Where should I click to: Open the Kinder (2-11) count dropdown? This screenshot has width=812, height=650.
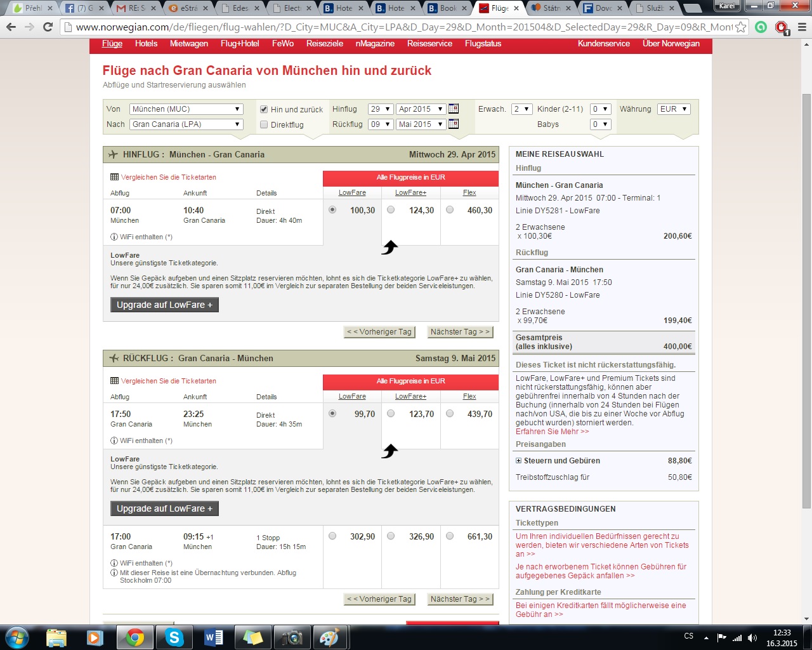[x=600, y=109]
